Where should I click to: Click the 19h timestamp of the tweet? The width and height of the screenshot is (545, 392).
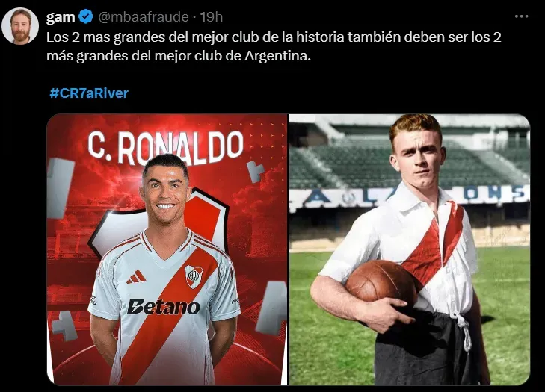pyautogui.click(x=212, y=16)
